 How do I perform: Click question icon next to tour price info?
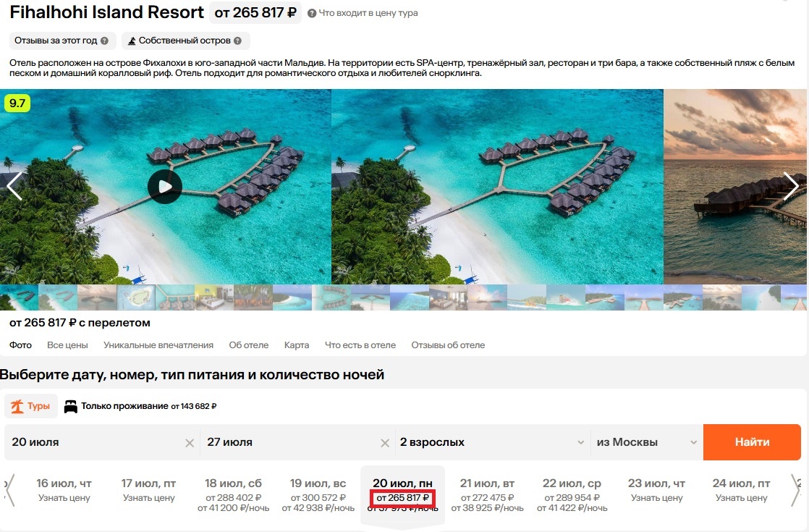(x=312, y=14)
